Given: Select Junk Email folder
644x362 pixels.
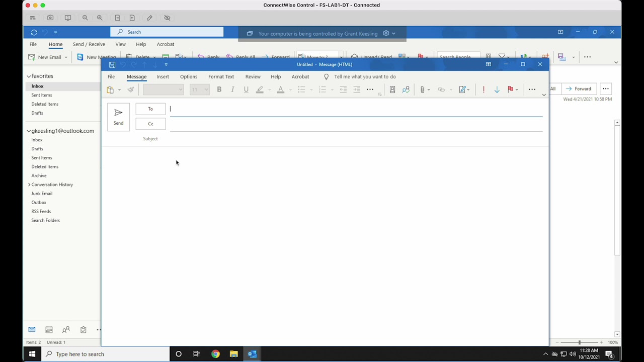Looking at the screenshot, I should pos(42,194).
